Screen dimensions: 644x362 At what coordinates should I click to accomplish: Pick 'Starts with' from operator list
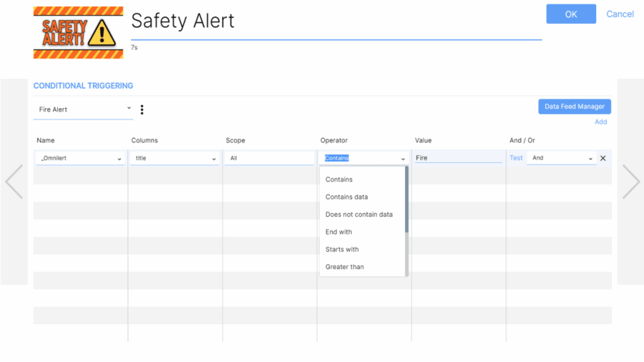(342, 249)
